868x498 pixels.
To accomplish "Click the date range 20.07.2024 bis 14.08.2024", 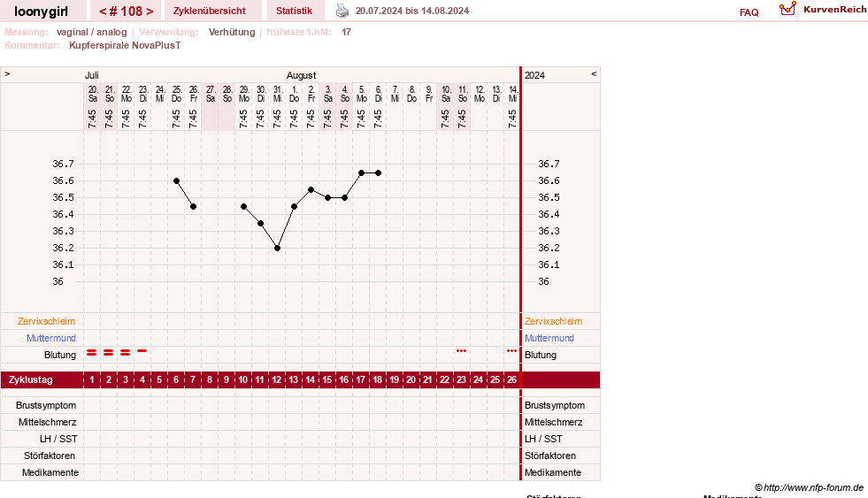I will point(411,11).
